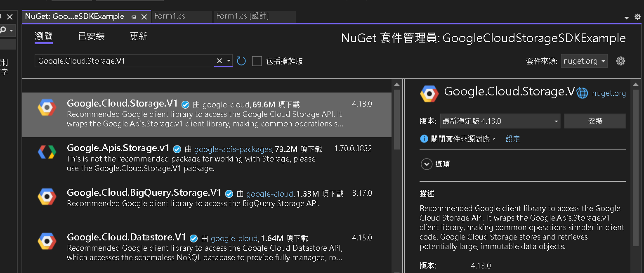Click Google.Cloud.Storage.V1 package hexagon icon
Image resolution: width=644 pixels, height=273 pixels.
click(x=47, y=108)
